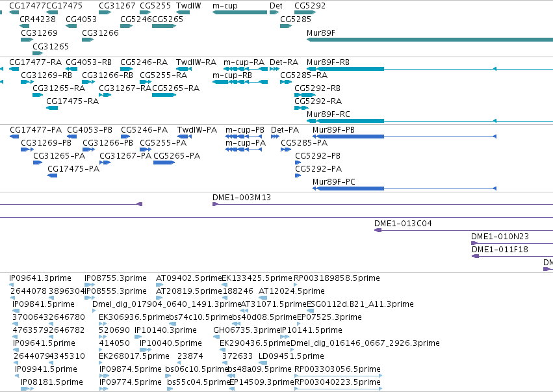
Task: Click the CG5246 gene label
Action: (136, 19)
